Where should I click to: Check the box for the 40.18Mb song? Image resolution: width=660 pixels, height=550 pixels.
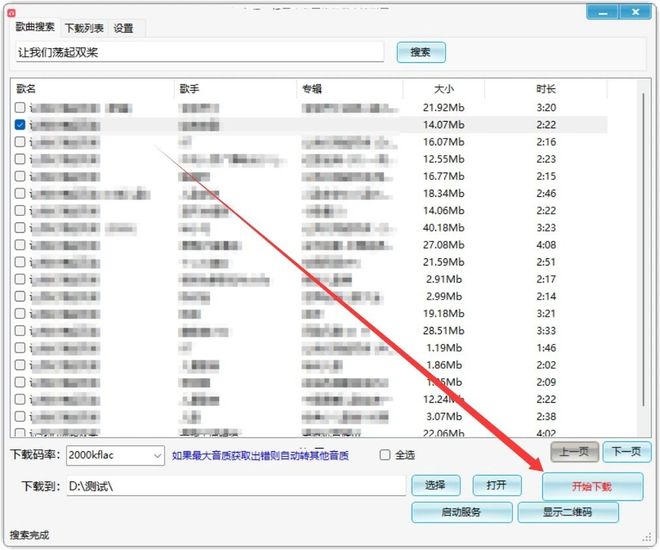click(x=20, y=228)
